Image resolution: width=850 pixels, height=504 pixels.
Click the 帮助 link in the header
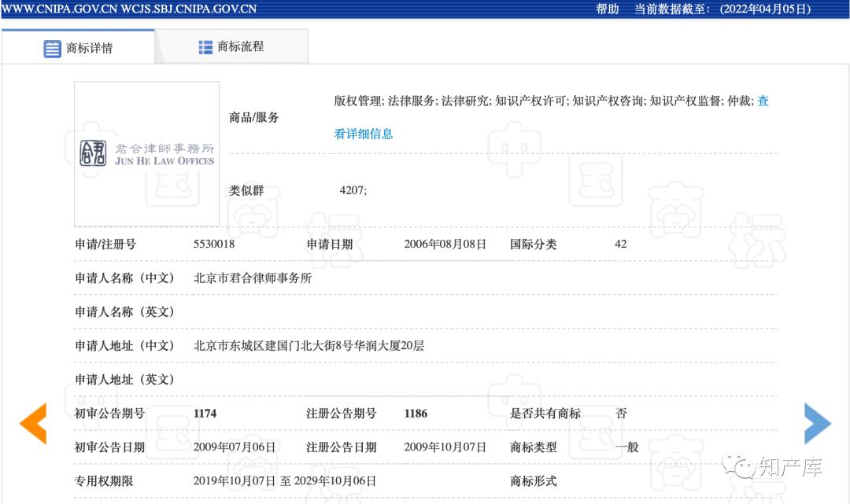pyautogui.click(x=604, y=9)
